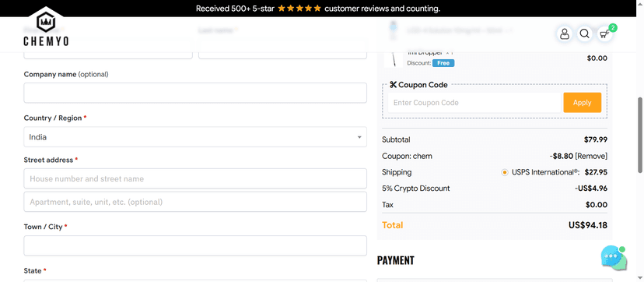Click the Apply coupon button
Screen dimensions: 644x282
[x=582, y=102]
